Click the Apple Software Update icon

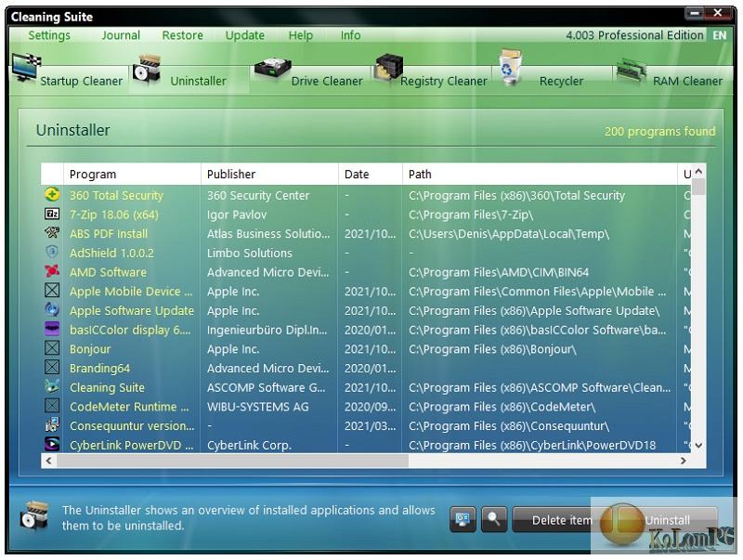(52, 310)
